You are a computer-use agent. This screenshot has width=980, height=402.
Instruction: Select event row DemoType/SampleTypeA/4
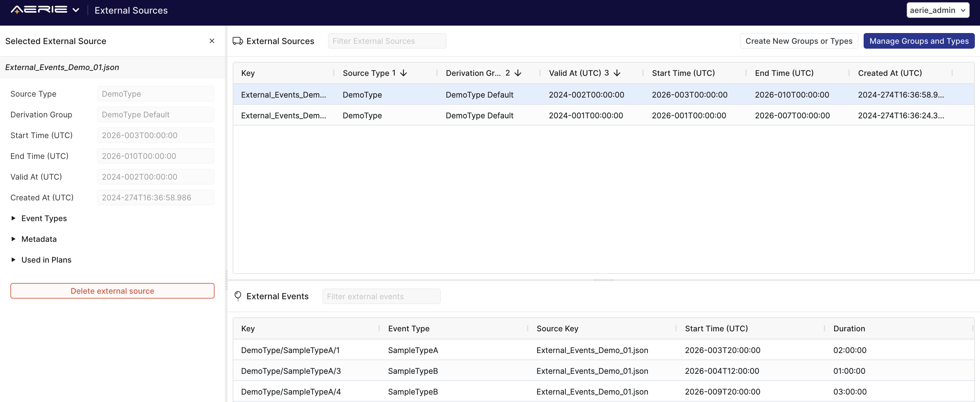[x=603, y=391]
